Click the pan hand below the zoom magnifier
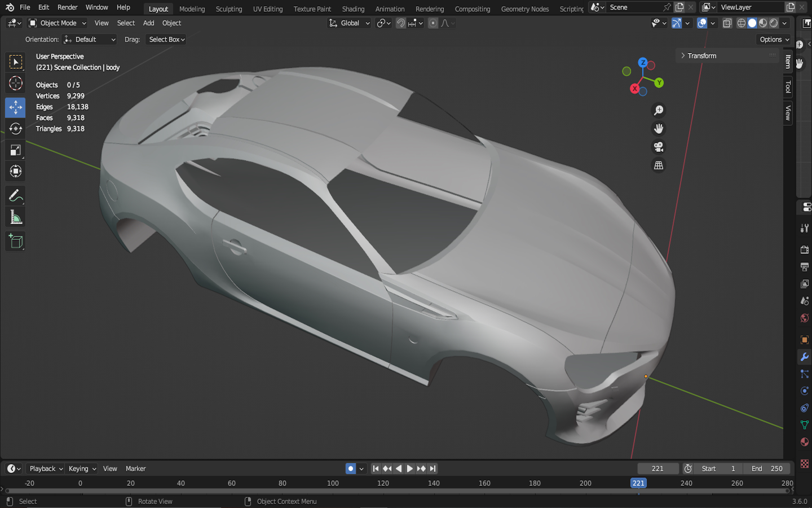 pos(658,129)
